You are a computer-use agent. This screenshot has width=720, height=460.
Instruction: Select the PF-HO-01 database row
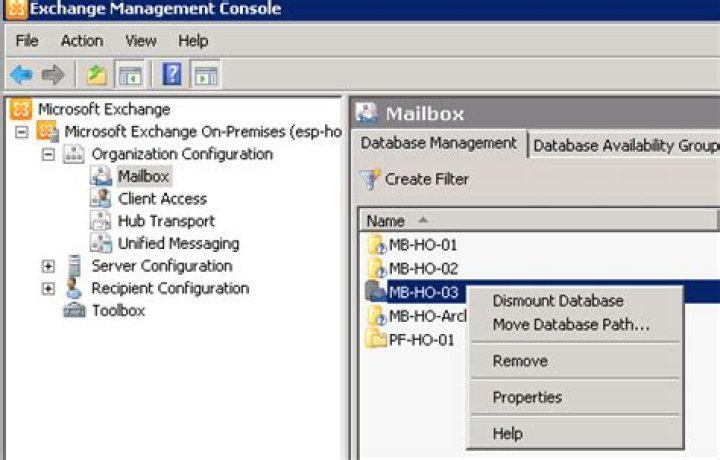pos(420,340)
